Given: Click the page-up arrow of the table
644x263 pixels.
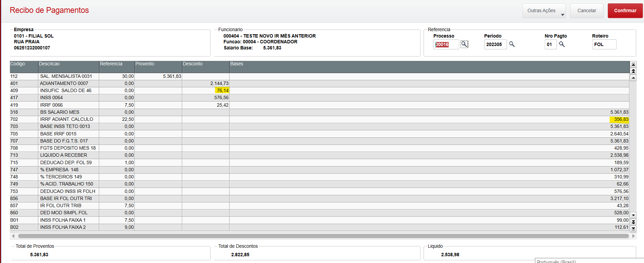Looking at the screenshot, I should pyautogui.click(x=633, y=71).
